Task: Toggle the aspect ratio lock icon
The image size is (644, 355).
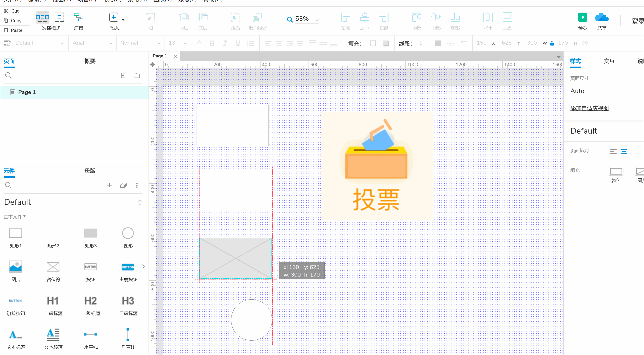Action: (552, 43)
